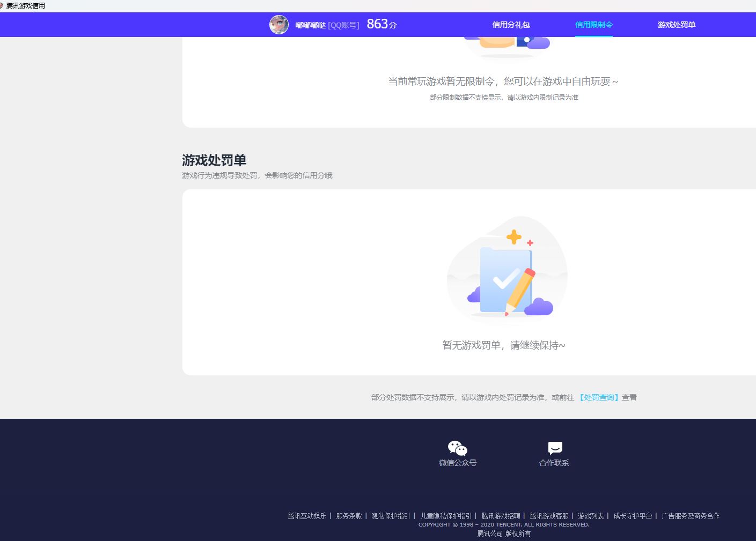Click the username next to the avatar
This screenshot has height=541, width=756.
pos(310,25)
